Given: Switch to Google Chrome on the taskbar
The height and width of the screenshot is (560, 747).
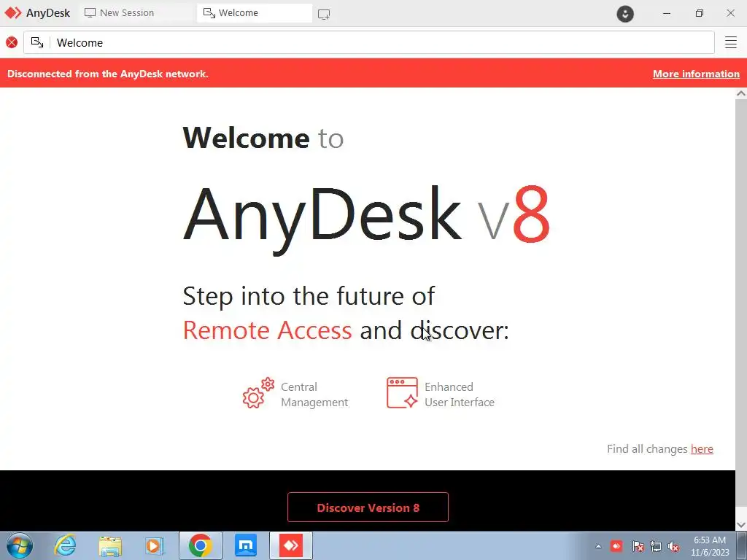Looking at the screenshot, I should click(200, 545).
